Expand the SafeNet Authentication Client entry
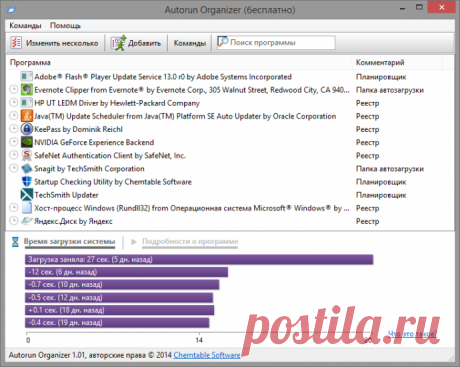The image size is (460, 367). coord(14,155)
